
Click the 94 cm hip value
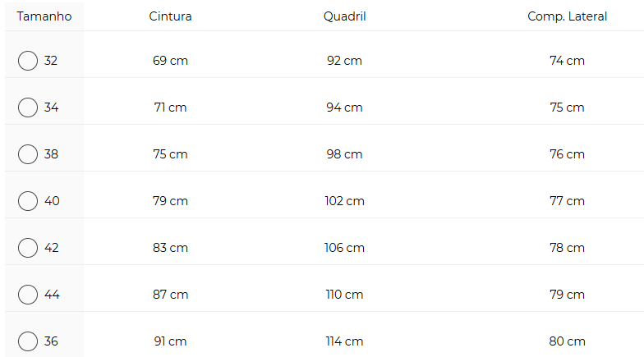click(x=345, y=108)
